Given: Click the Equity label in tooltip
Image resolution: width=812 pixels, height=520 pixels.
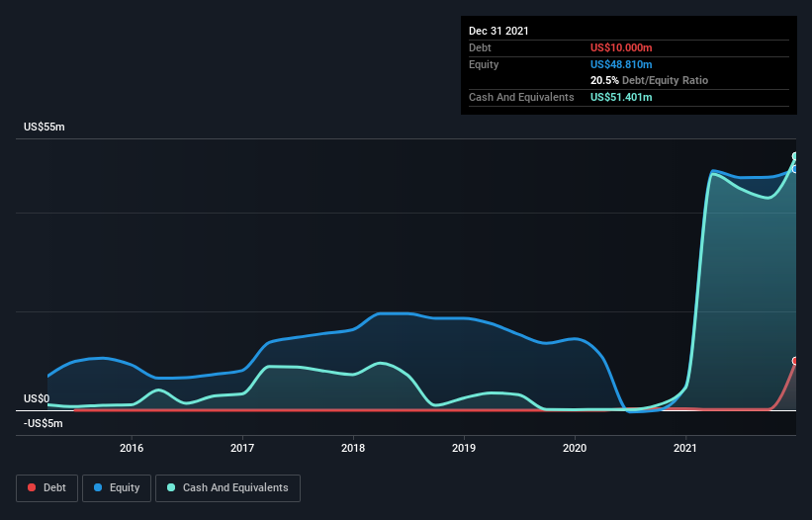Looking at the screenshot, I should point(484,64).
